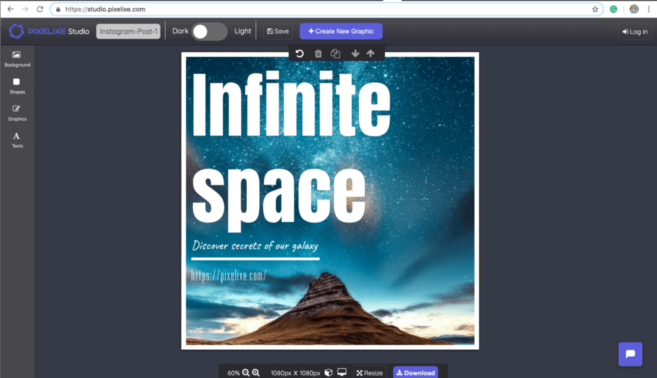Delete selected element with trash icon
Viewport: 657px width, 378px height.
click(318, 54)
